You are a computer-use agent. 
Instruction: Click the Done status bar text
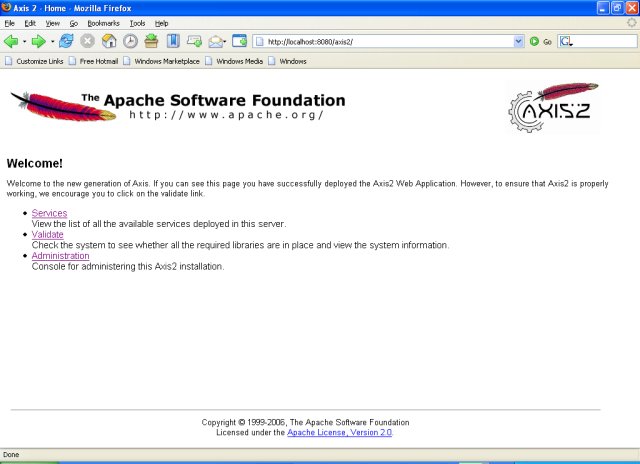[x=11, y=455]
